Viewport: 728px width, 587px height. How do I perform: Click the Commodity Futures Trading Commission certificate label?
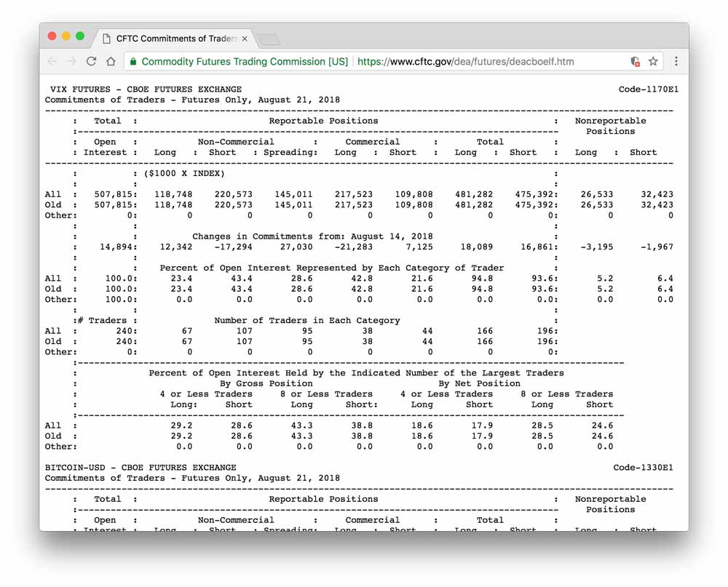(x=245, y=61)
